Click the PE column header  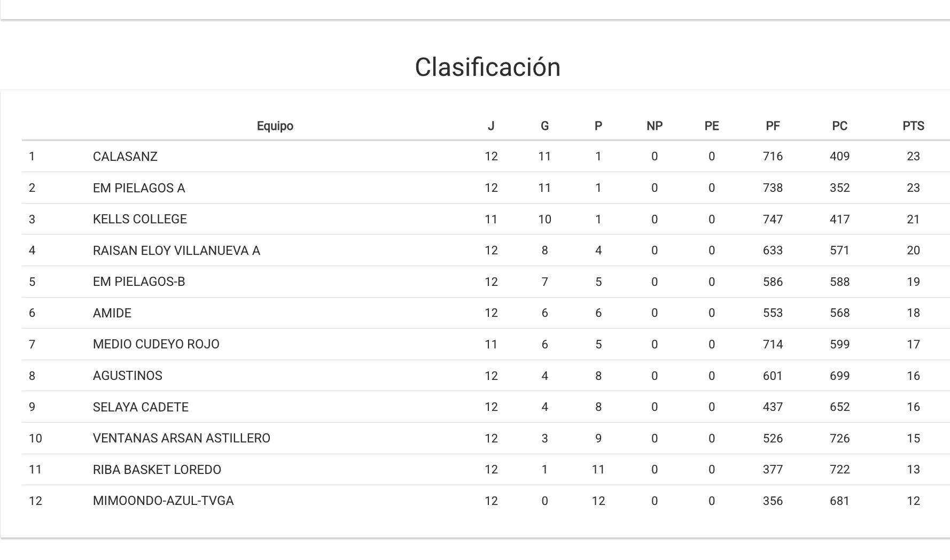click(712, 126)
